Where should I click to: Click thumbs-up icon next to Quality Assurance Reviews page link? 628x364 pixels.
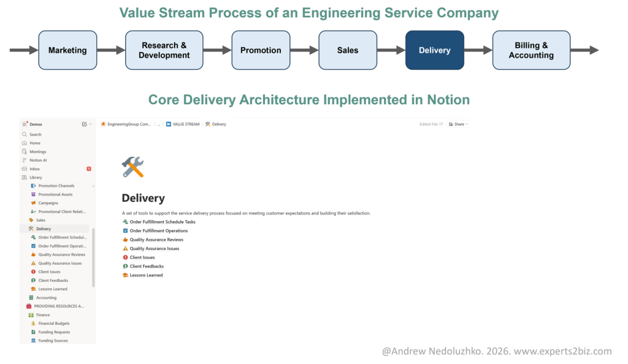125,240
